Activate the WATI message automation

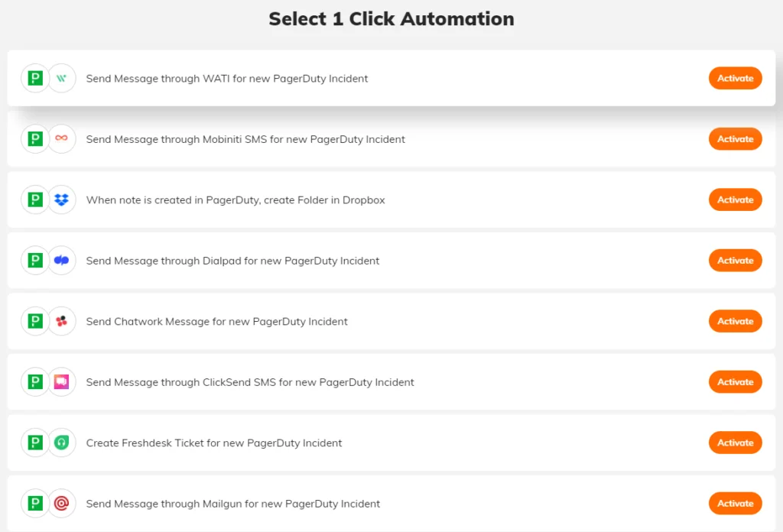[735, 78]
